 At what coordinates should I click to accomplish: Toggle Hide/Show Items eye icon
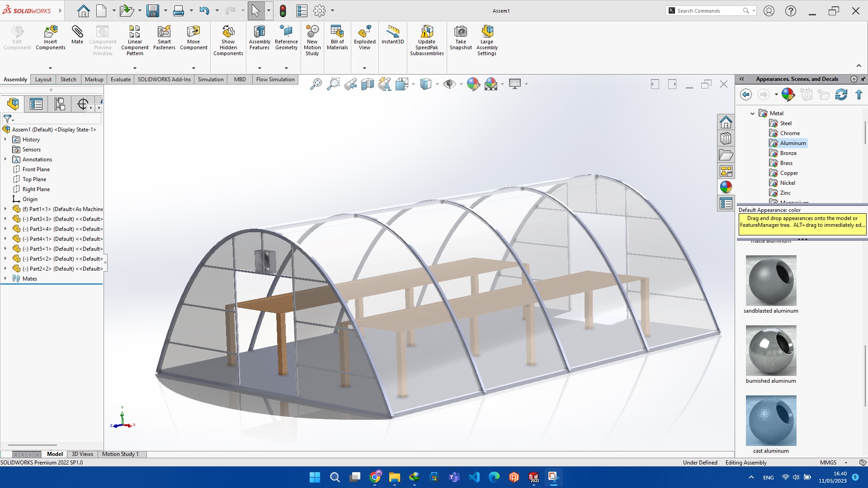coord(449,84)
